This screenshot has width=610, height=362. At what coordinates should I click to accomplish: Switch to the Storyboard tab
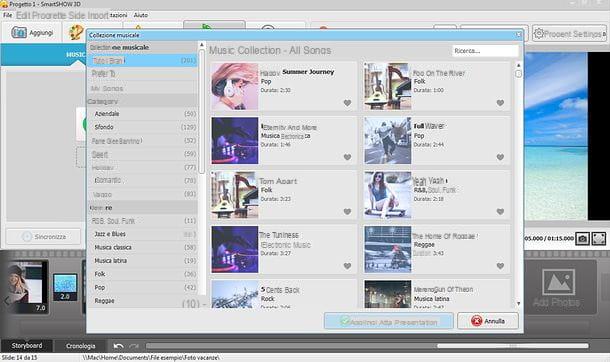tap(27, 346)
